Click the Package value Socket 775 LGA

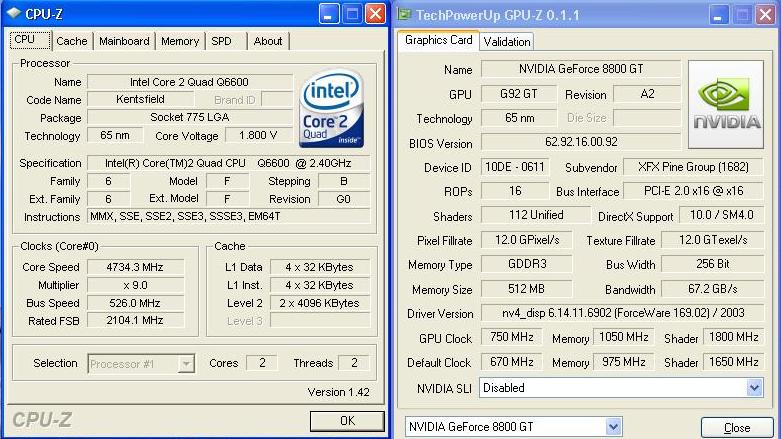pyautogui.click(x=190, y=117)
